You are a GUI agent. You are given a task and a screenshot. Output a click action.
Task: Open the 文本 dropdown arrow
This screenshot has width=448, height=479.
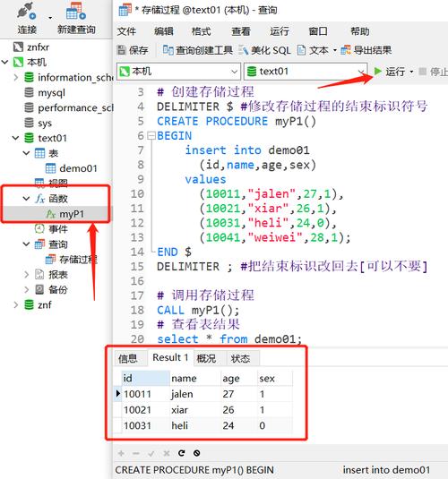[335, 50]
